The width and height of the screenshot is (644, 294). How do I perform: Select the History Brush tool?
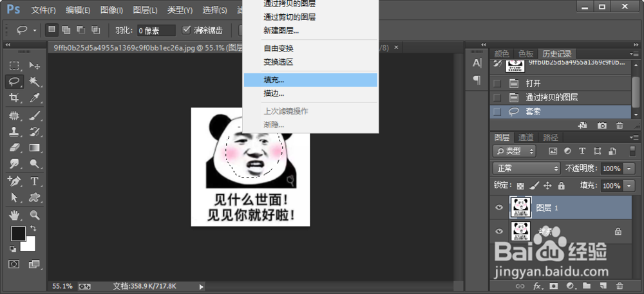35,132
